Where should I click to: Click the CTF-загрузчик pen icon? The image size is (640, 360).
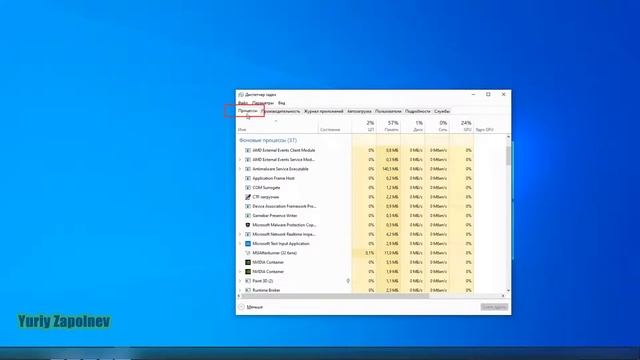tap(248, 197)
